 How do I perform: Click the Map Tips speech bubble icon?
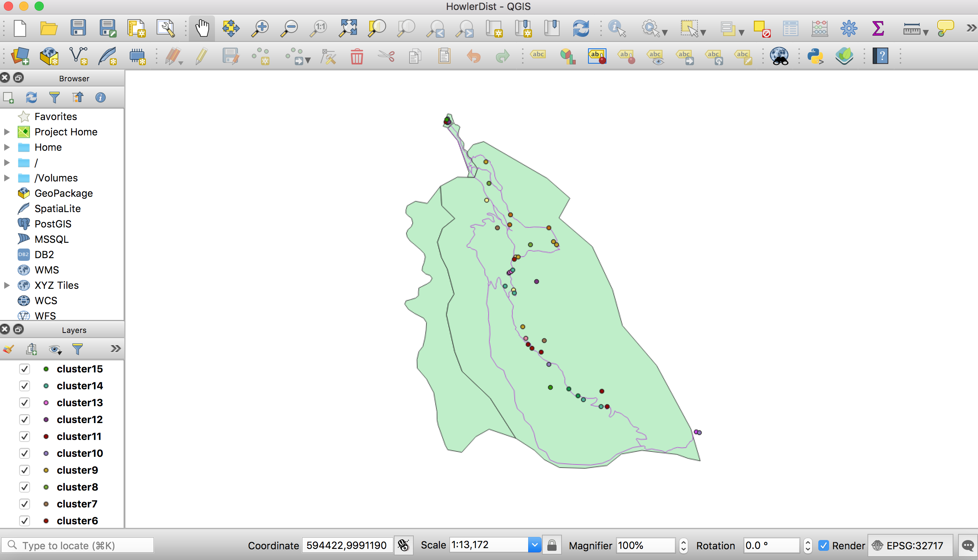point(945,28)
